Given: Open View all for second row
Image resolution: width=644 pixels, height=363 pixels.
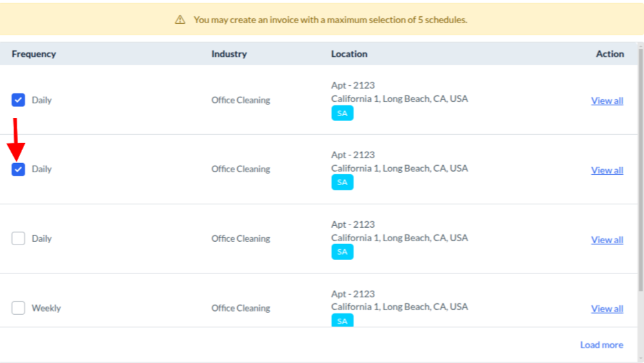Looking at the screenshot, I should (x=607, y=170).
